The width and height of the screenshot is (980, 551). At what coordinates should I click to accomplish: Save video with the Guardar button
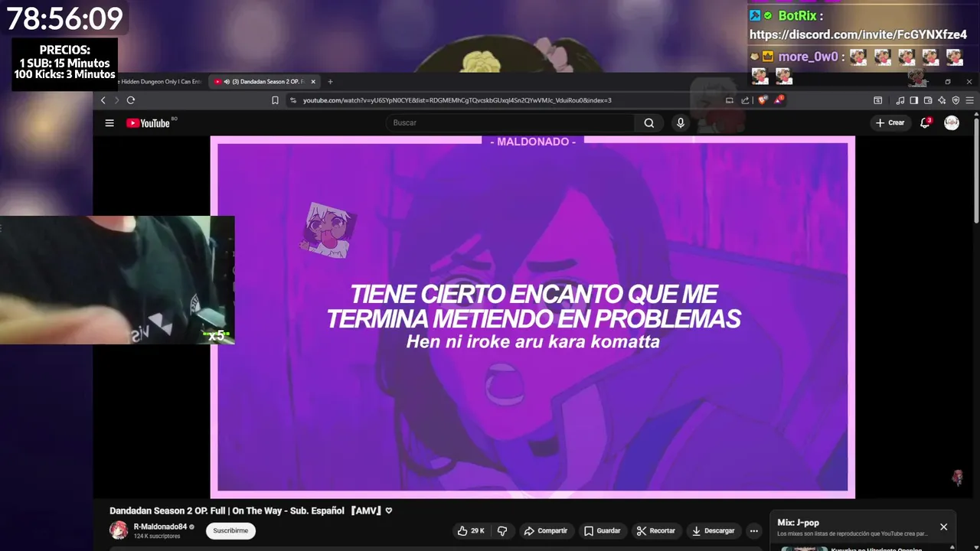point(602,530)
